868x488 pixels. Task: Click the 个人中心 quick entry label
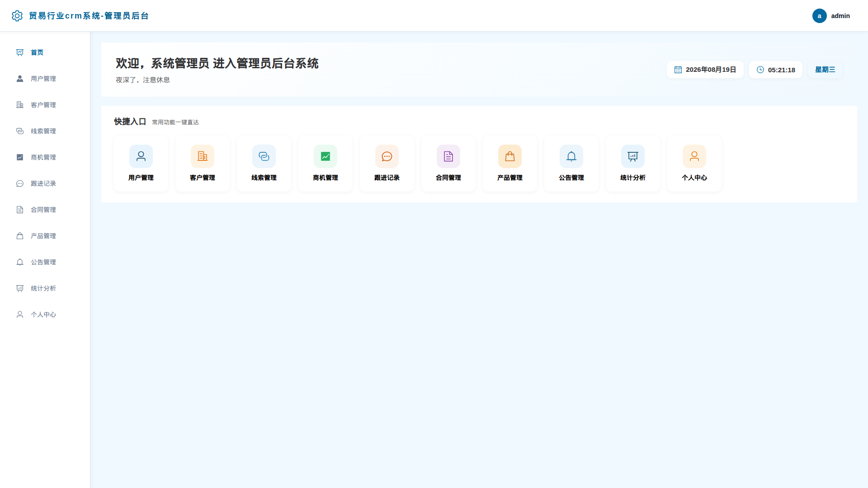[694, 178]
